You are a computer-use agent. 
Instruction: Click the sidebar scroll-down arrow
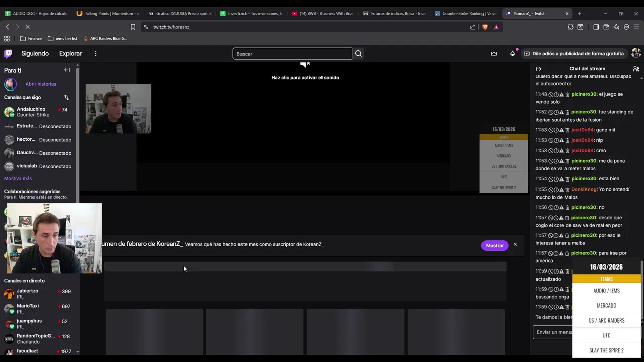77,352
